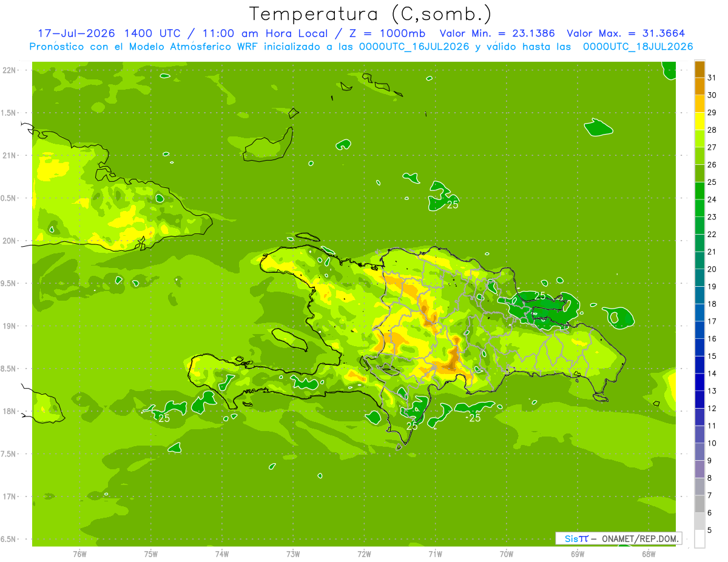This screenshot has width=728, height=562.
Task: Click the green legend swatch between 24 and 25
Action: coord(699,190)
